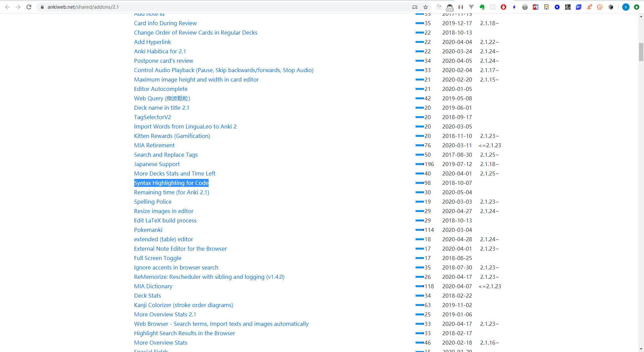Open Edit LaTeX build process link
The image size is (644, 352).
(165, 220)
